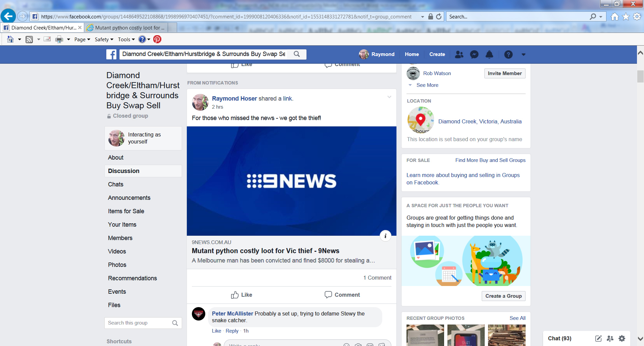Click the Create a Group button

coord(503,296)
